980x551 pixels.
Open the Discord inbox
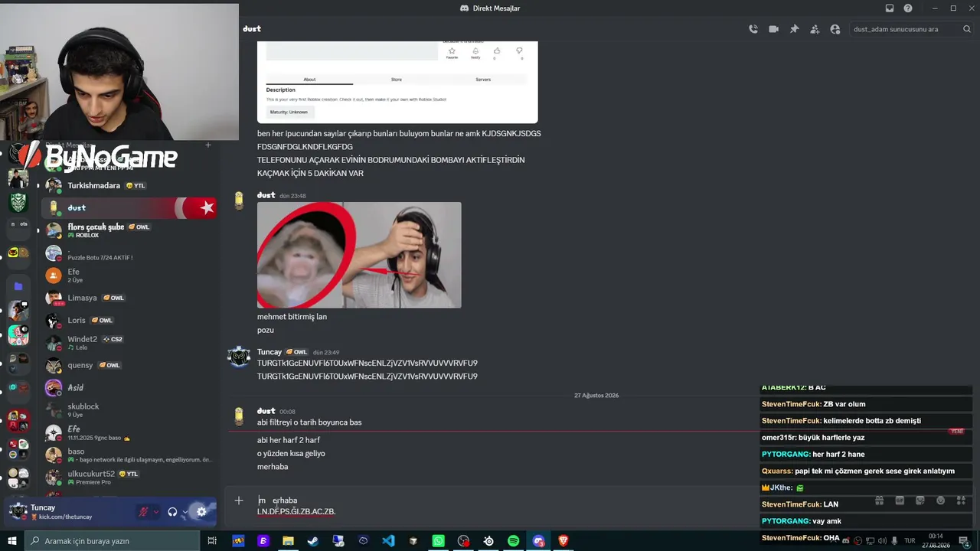point(890,8)
